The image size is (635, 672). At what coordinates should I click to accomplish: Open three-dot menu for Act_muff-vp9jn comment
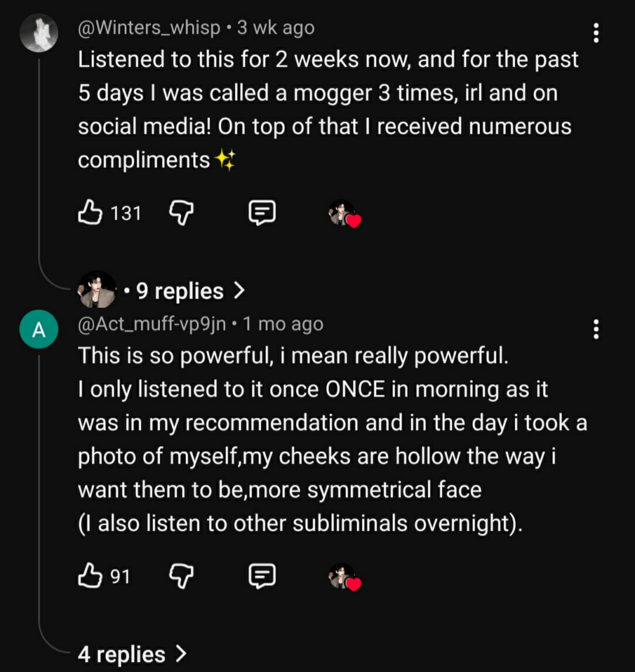596,329
